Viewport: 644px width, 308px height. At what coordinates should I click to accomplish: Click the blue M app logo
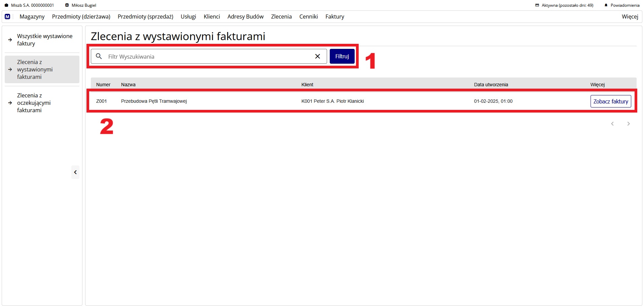(7, 17)
